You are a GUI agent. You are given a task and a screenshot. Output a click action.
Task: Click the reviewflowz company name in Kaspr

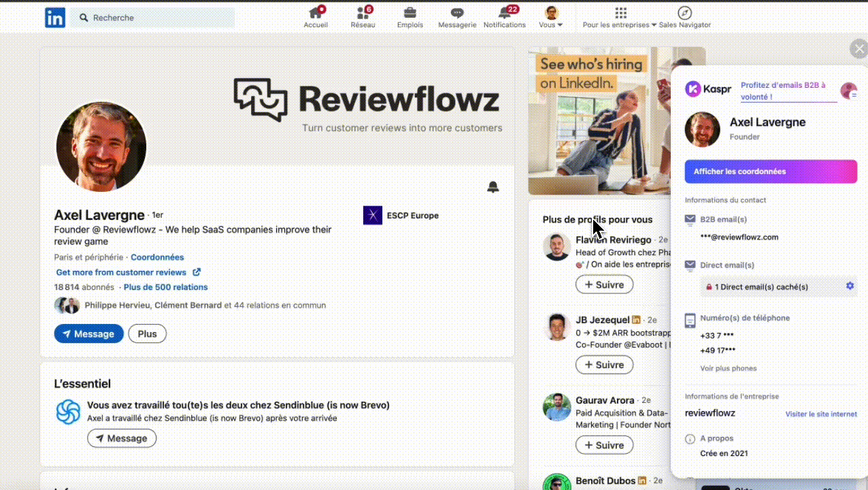point(710,413)
